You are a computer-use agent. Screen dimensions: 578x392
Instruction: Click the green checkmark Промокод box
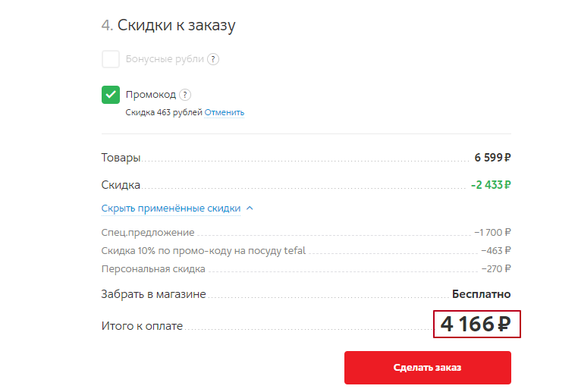coord(111,95)
